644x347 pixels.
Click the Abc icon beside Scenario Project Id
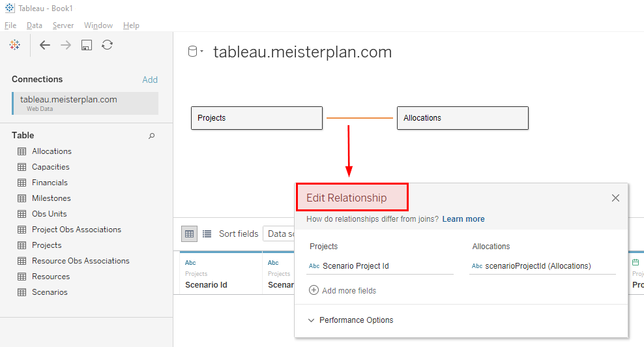point(314,266)
